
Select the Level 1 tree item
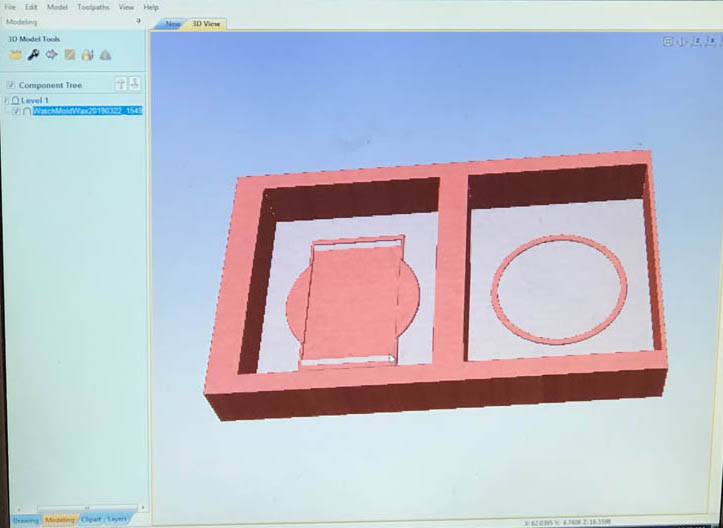34,100
